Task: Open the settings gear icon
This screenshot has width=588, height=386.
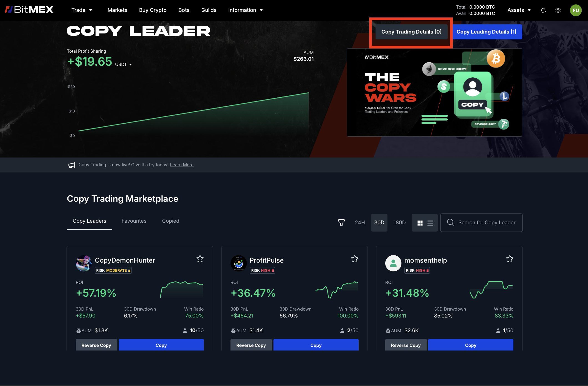Action: tap(558, 11)
